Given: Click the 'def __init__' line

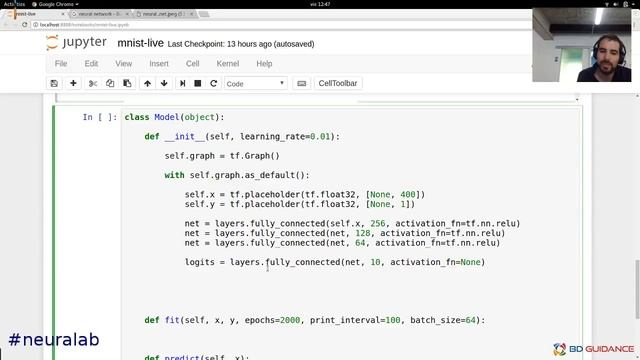Looking at the screenshot, I should coord(242,136).
